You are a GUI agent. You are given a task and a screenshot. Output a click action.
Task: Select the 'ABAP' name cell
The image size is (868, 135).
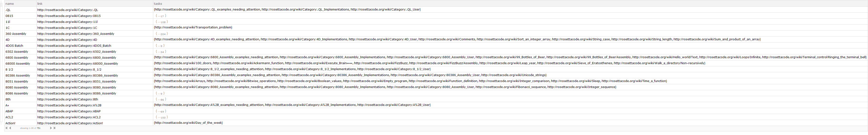[20, 111]
